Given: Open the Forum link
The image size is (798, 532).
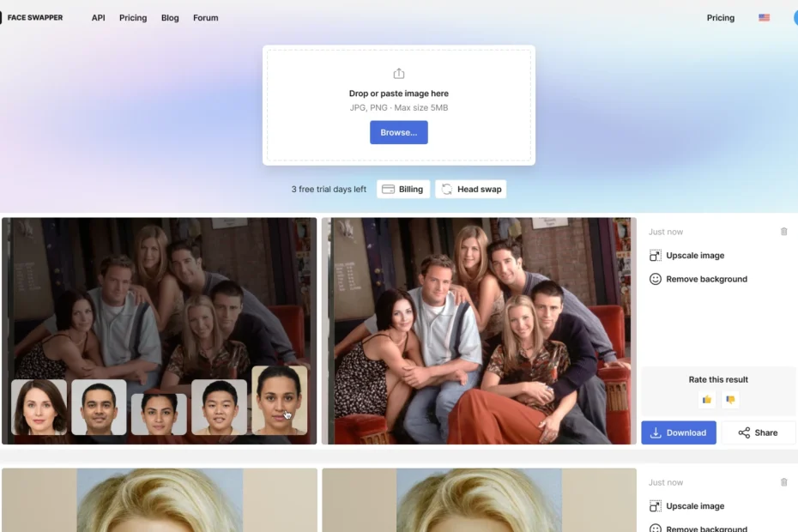Looking at the screenshot, I should (206, 18).
